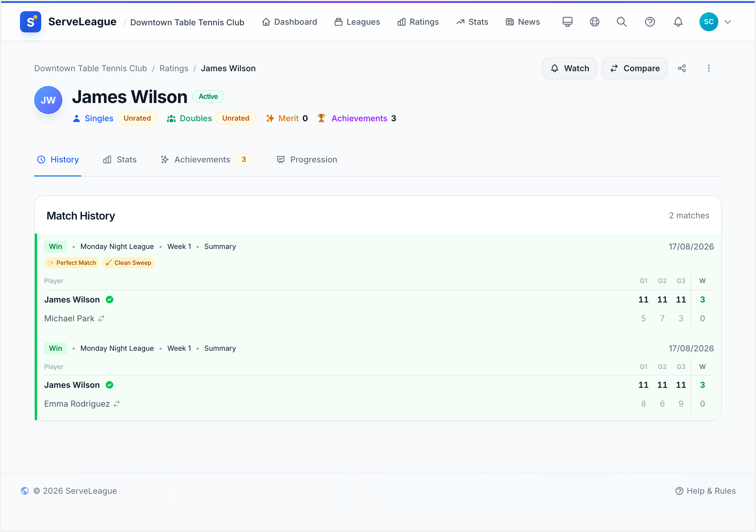
Task: Open Summary for the Michael Park match
Action: click(220, 247)
